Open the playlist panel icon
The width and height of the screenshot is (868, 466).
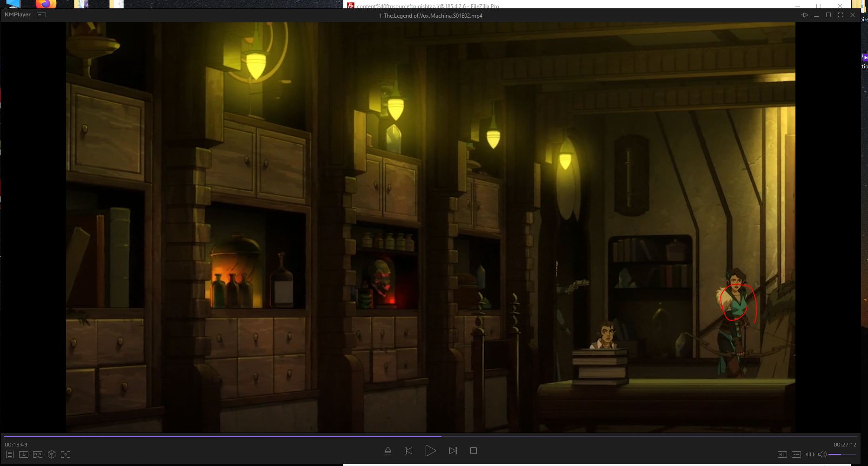[x=10, y=454]
